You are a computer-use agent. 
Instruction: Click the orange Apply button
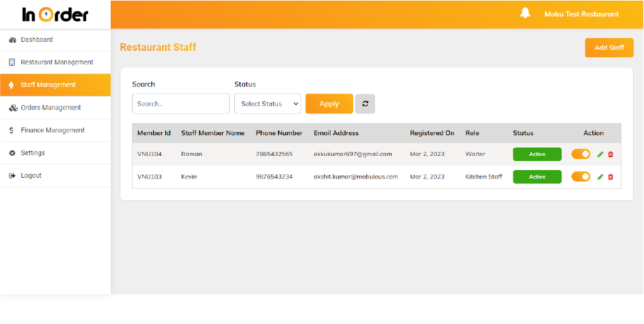[329, 104]
